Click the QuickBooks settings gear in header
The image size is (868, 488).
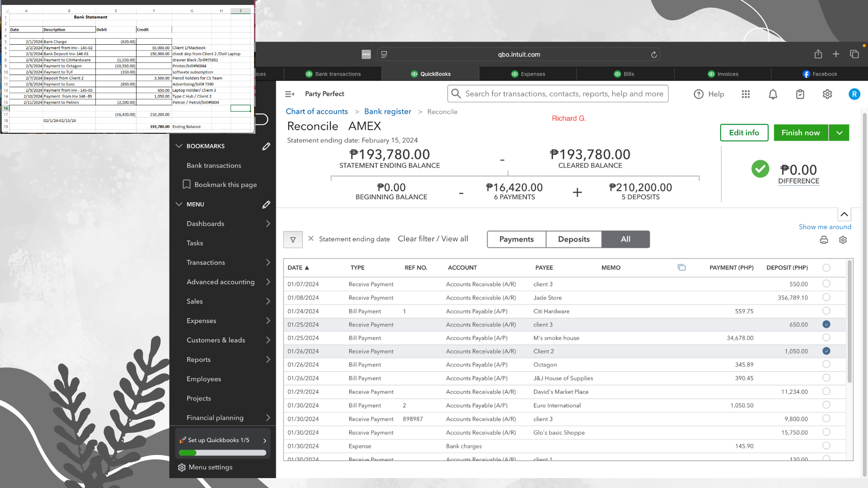(x=827, y=94)
